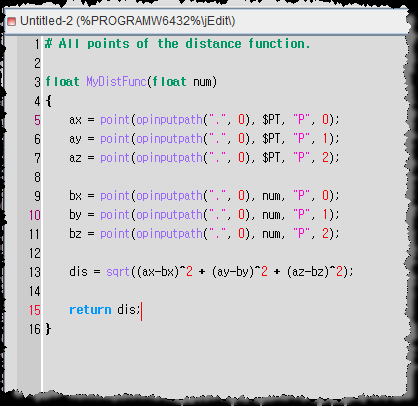Screen dimensions: 418x406
Task: Click "num" argument on line 9
Action: click(271, 196)
